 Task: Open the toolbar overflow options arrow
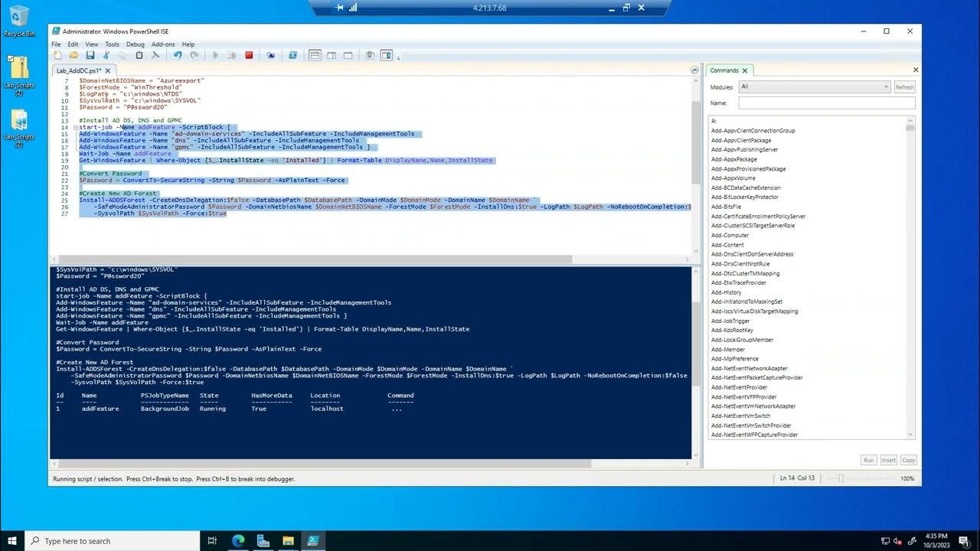click(398, 57)
